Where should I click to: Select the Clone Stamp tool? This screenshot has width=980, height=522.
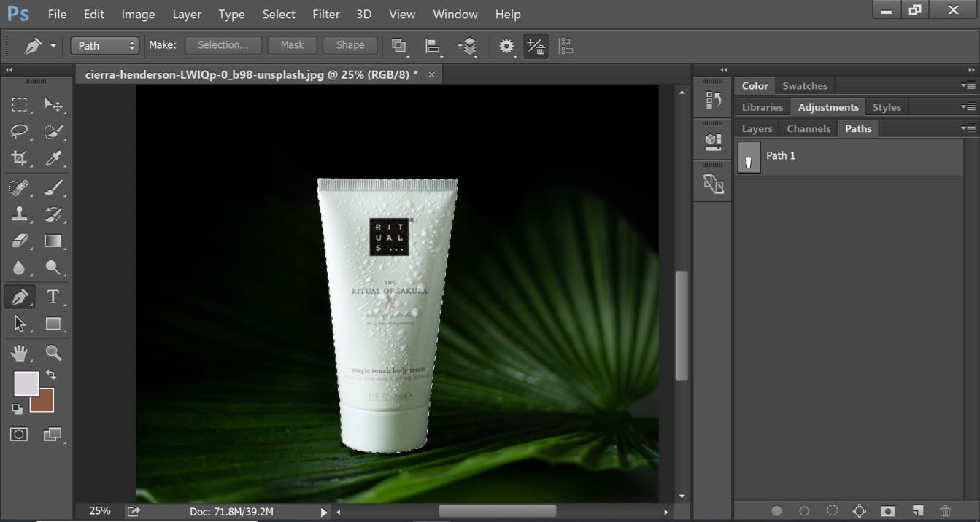pos(19,214)
